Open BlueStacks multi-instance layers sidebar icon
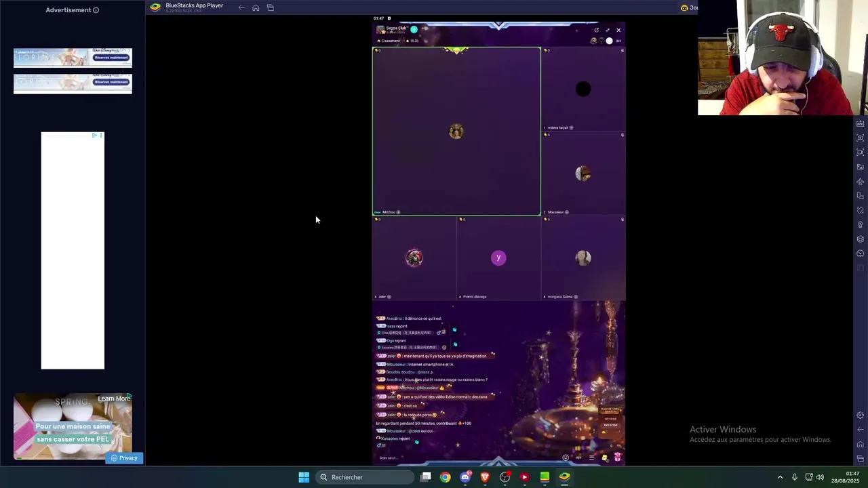868x488 pixels. click(861, 239)
